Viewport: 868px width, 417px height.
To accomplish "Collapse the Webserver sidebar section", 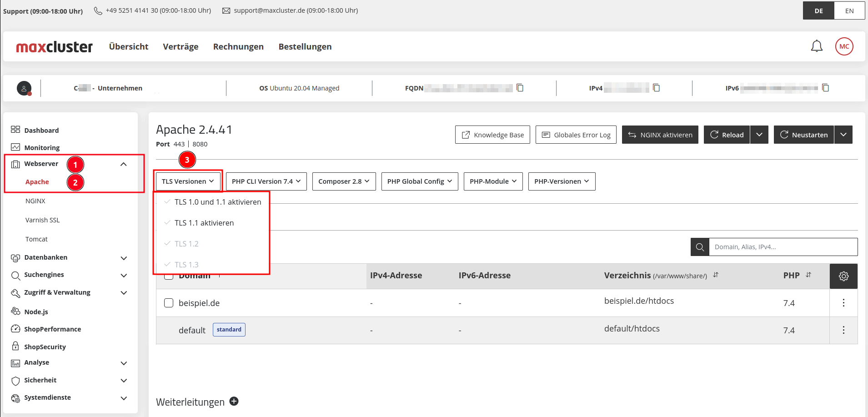I will (124, 164).
